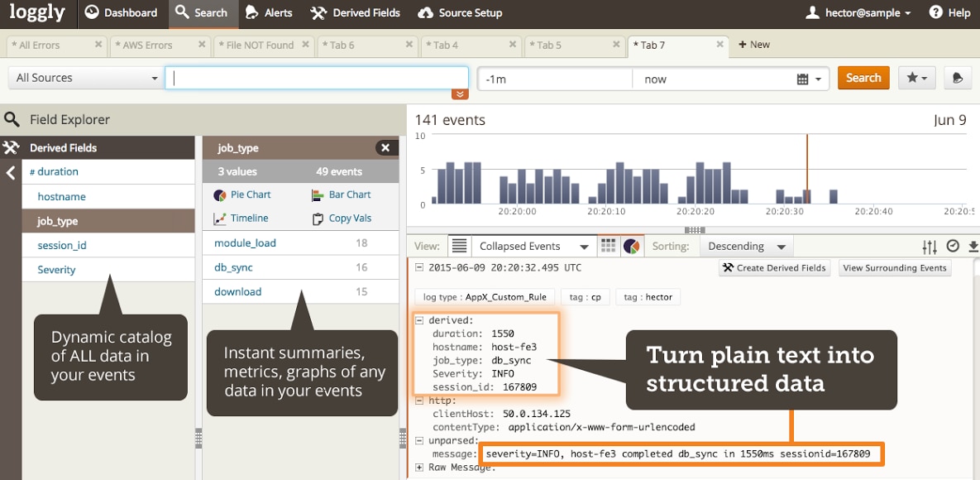Select the grid view icon
Screen dimensions: 980x480
click(608, 246)
